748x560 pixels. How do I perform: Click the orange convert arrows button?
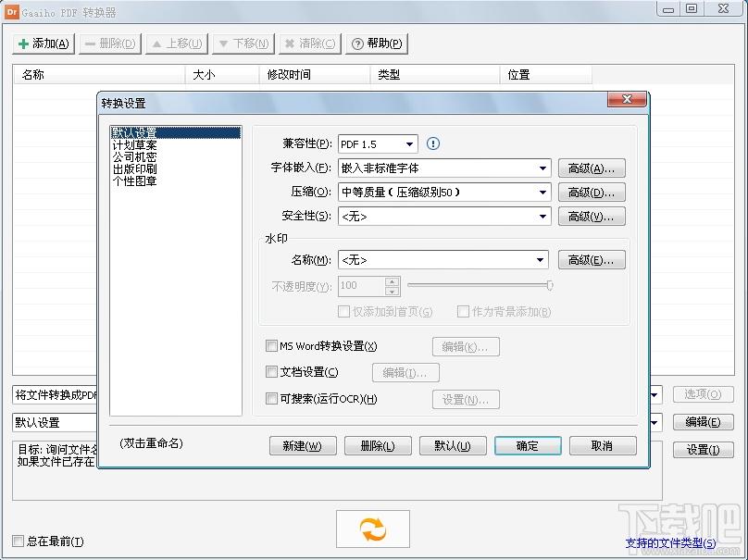coord(372,529)
